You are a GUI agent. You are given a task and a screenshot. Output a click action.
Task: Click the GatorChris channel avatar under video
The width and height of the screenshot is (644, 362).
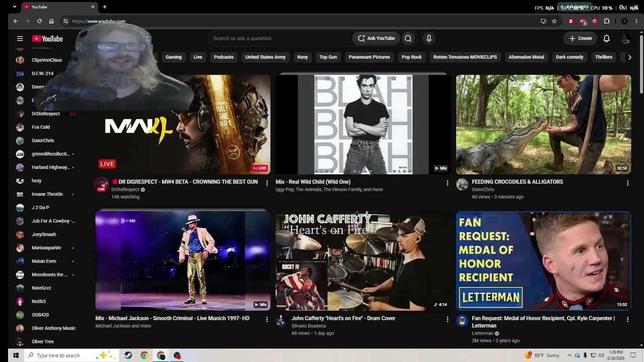[462, 185]
